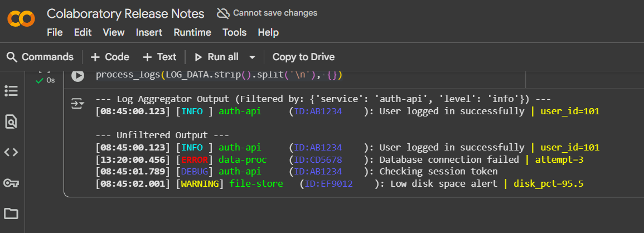Open the Insert menu
Image resolution: width=644 pixels, height=233 pixels.
point(149,32)
